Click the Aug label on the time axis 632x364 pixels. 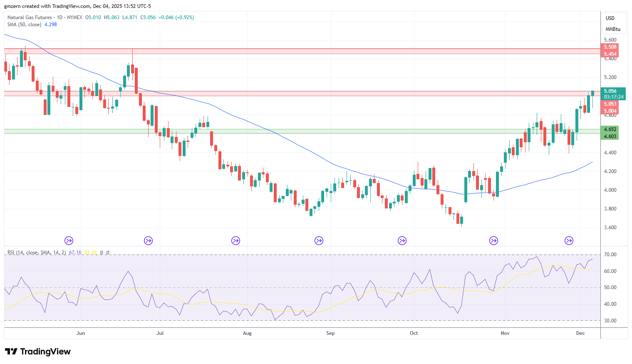click(x=247, y=333)
